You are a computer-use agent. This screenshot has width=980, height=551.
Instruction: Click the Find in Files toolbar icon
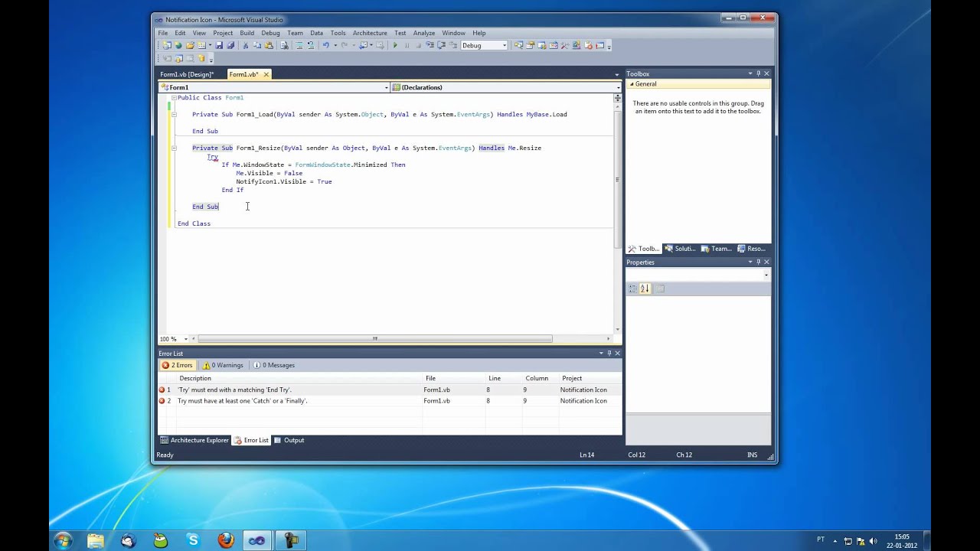pos(284,45)
